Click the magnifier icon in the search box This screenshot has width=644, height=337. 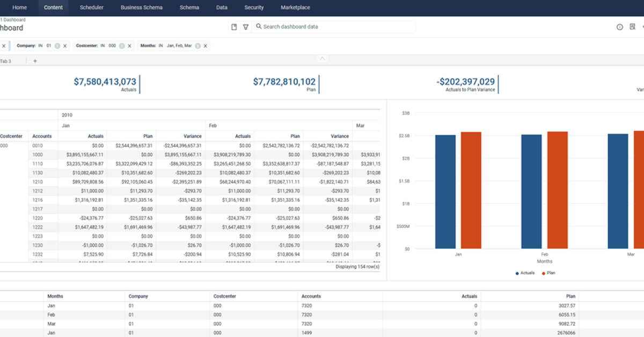coord(259,26)
